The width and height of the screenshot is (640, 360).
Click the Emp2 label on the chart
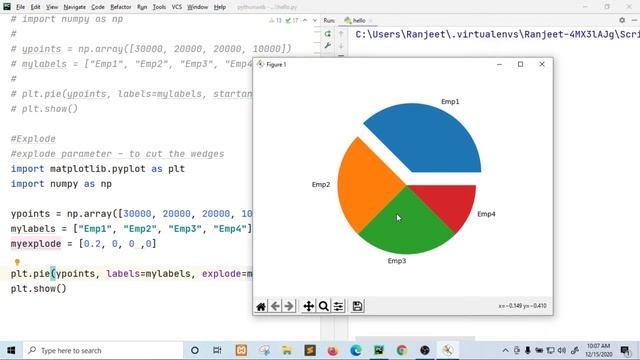pos(321,184)
